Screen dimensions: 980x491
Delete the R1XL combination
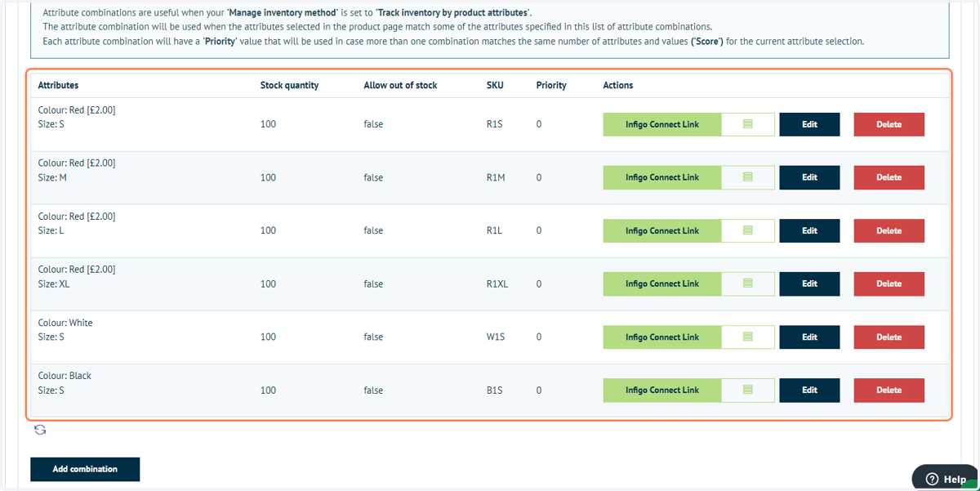coord(889,283)
